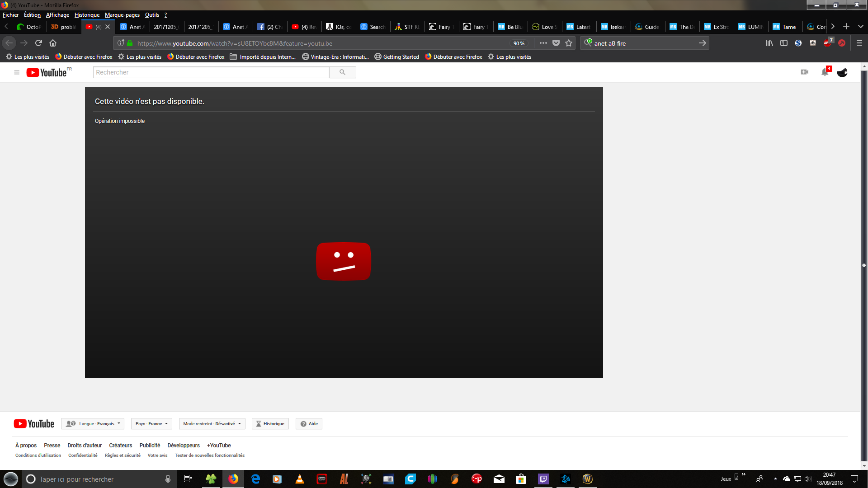Open Firefox application hamburger menu
This screenshot has width=868, height=488.
pos(859,43)
